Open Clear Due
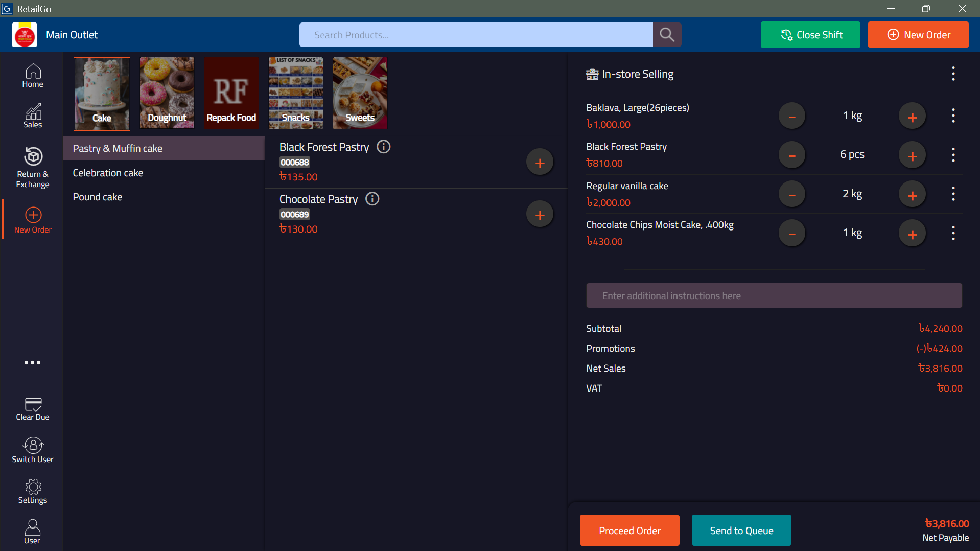980x551 pixels. [x=33, y=409]
